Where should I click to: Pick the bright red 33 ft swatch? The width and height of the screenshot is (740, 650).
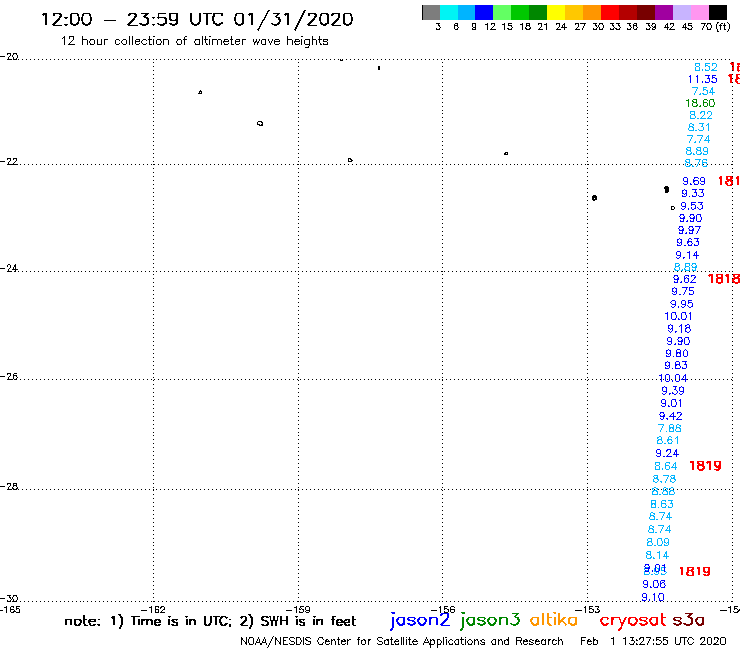(x=609, y=12)
